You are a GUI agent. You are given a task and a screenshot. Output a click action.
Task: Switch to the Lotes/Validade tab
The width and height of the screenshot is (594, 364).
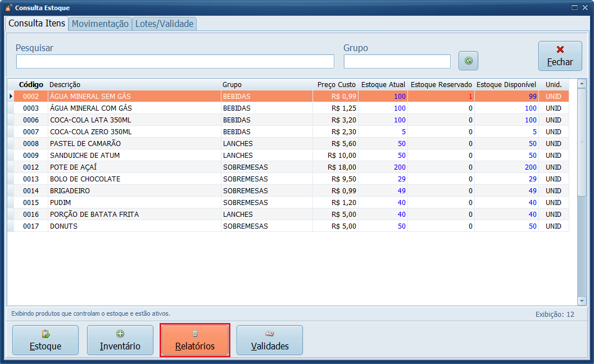(164, 24)
